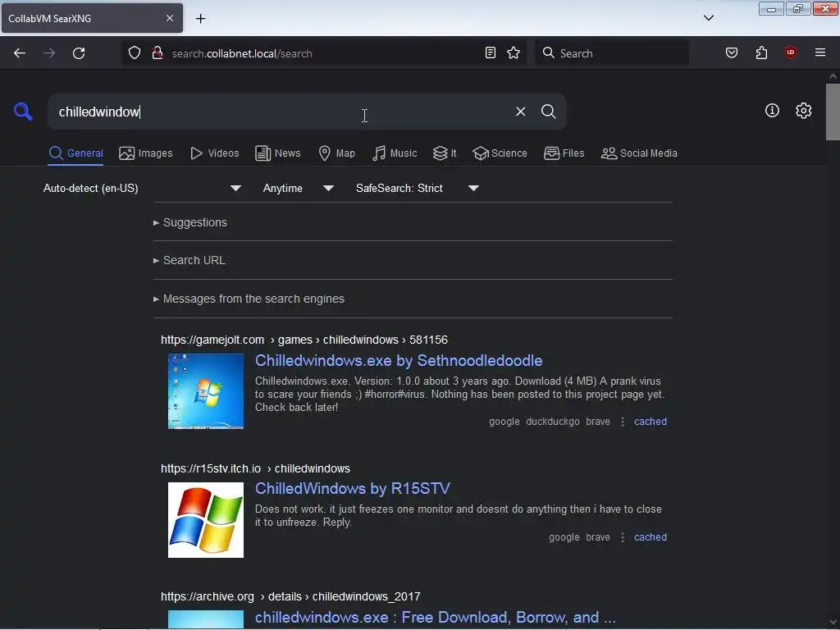Switch to the News category
The height and width of the screenshot is (630, 840).
point(278,153)
